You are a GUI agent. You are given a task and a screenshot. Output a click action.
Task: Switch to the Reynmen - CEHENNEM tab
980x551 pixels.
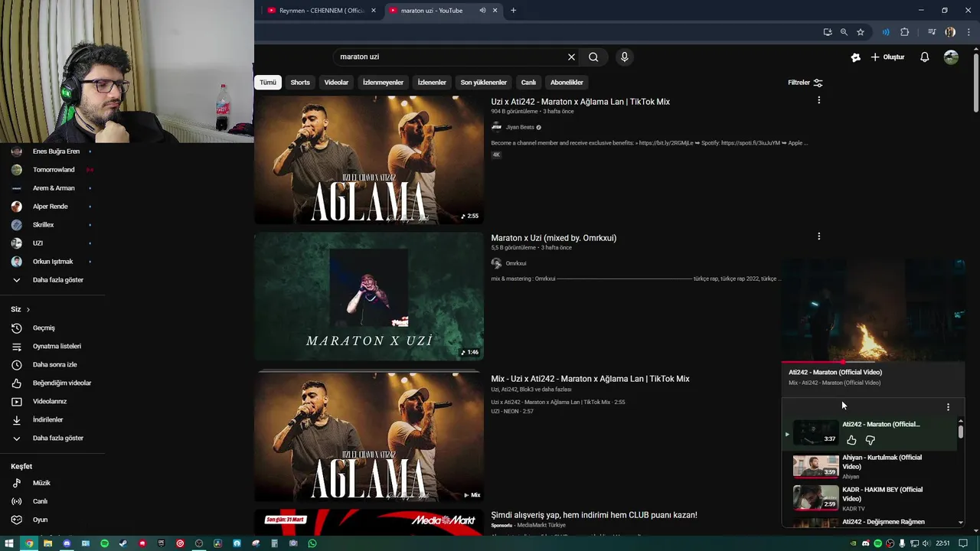point(322,11)
